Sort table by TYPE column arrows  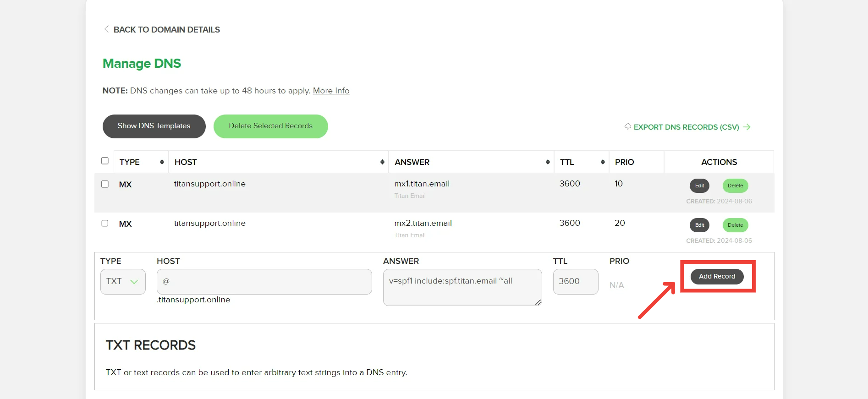pyautogui.click(x=162, y=162)
